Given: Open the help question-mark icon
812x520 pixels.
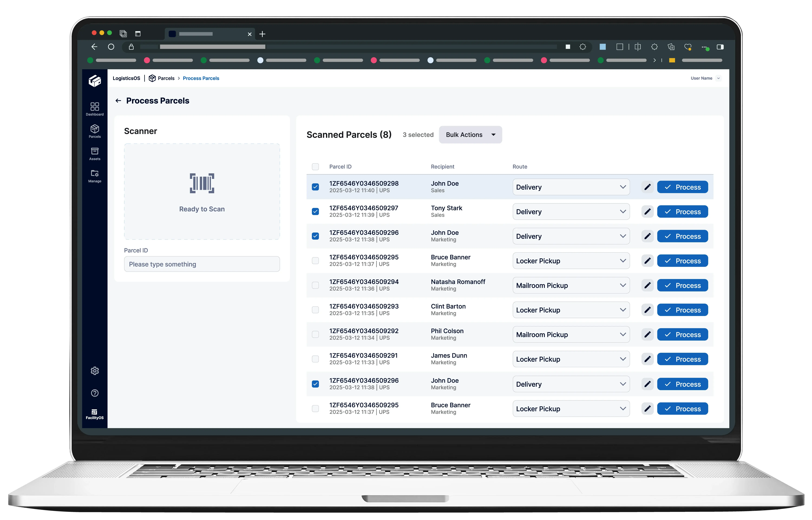Looking at the screenshot, I should pyautogui.click(x=95, y=393).
